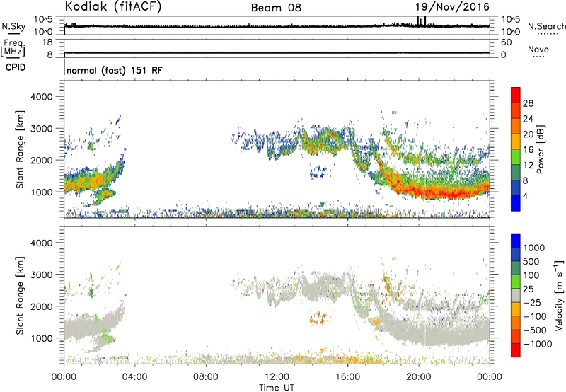
Task: Click the '4000' tick on power panel
Action: 41,97
